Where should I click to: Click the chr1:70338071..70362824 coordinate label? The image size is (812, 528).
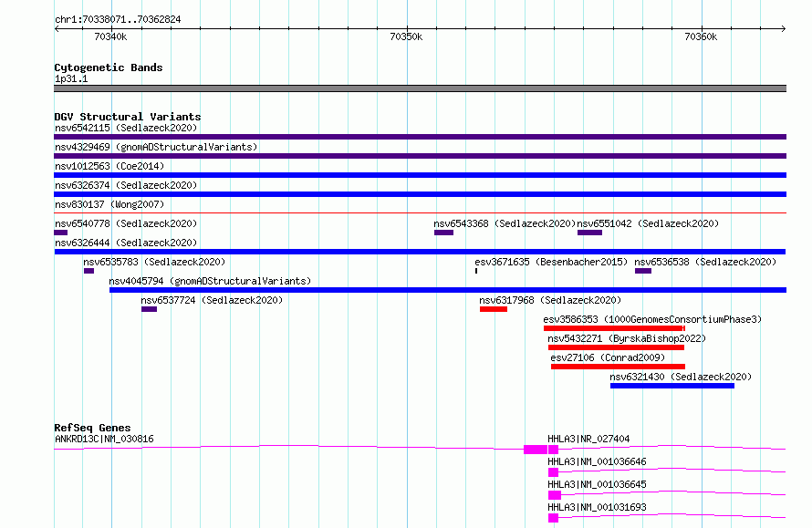point(118,20)
